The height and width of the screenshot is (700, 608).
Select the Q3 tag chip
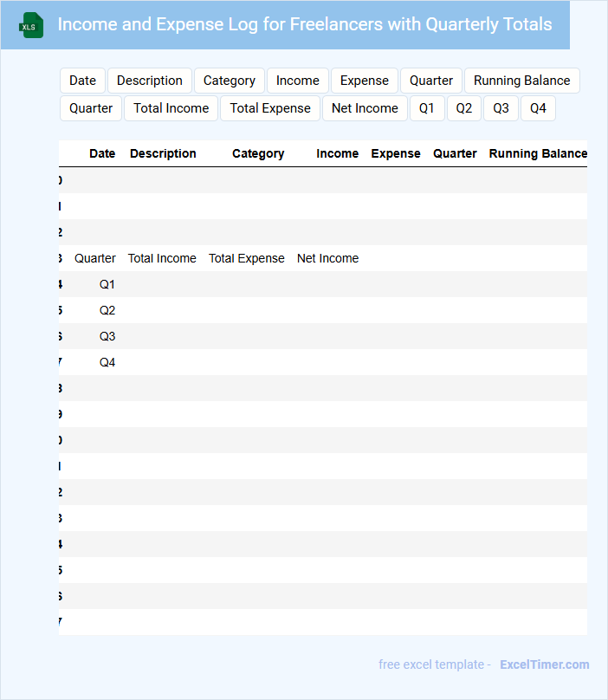(501, 108)
